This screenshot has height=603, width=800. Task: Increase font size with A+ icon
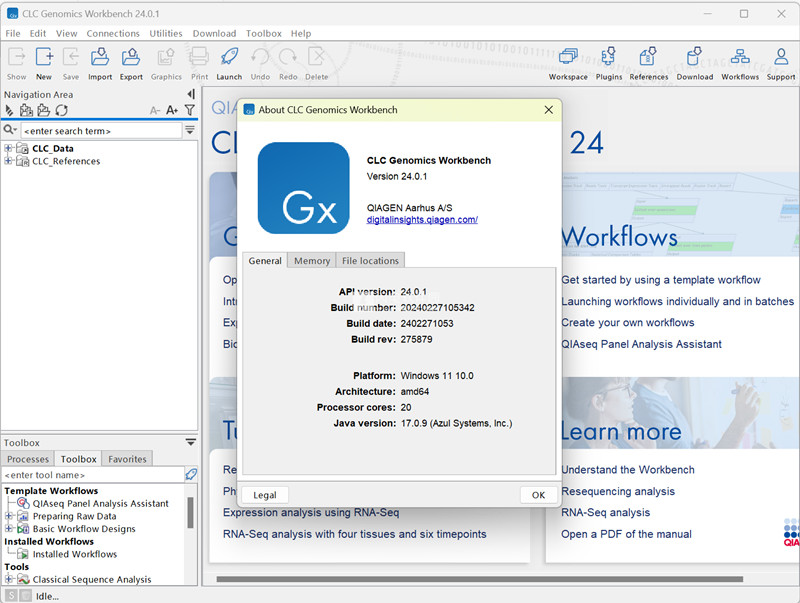[172, 110]
